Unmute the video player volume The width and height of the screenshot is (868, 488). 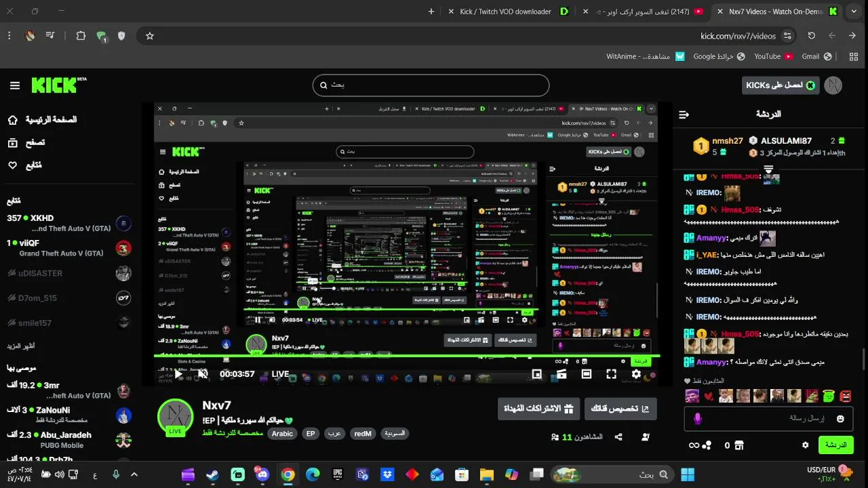[x=202, y=373]
